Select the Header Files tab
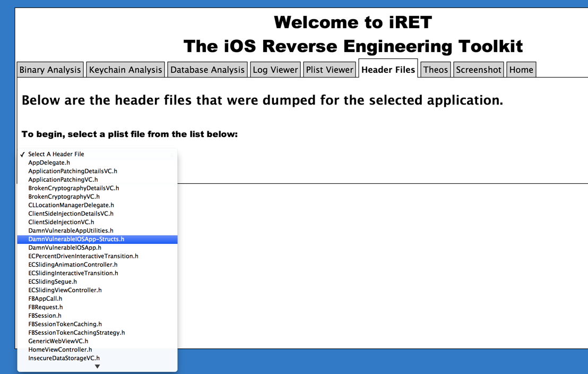The height and width of the screenshot is (374, 588). pyautogui.click(x=388, y=69)
